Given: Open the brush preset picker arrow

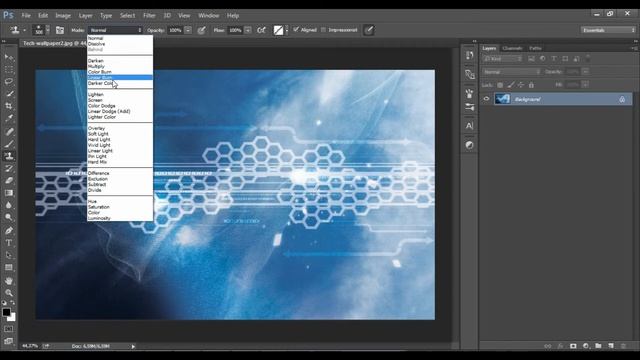Looking at the screenshot, I should click(x=48, y=30).
